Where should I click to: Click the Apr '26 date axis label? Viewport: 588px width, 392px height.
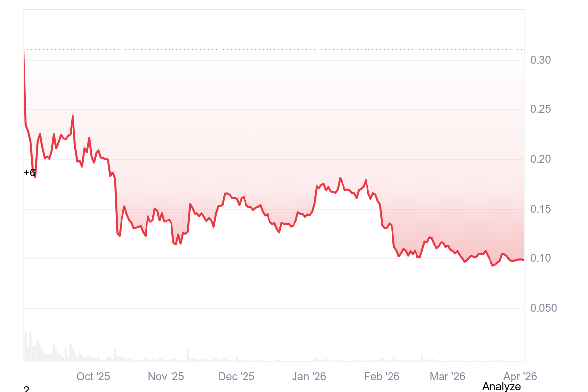click(520, 376)
